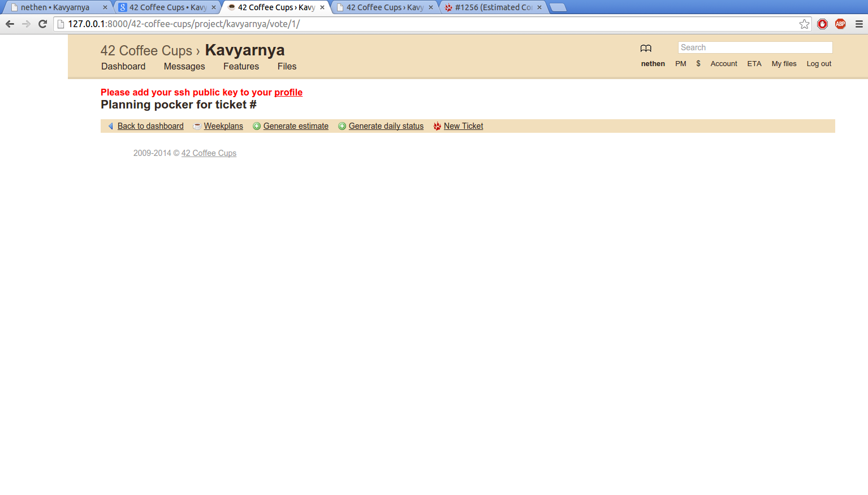Open the Features menu item

pyautogui.click(x=241, y=66)
